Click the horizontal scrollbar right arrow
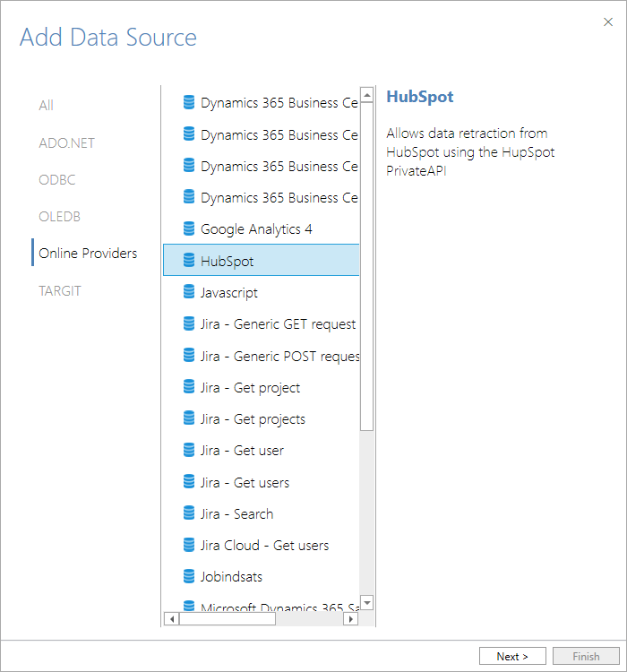 (350, 619)
